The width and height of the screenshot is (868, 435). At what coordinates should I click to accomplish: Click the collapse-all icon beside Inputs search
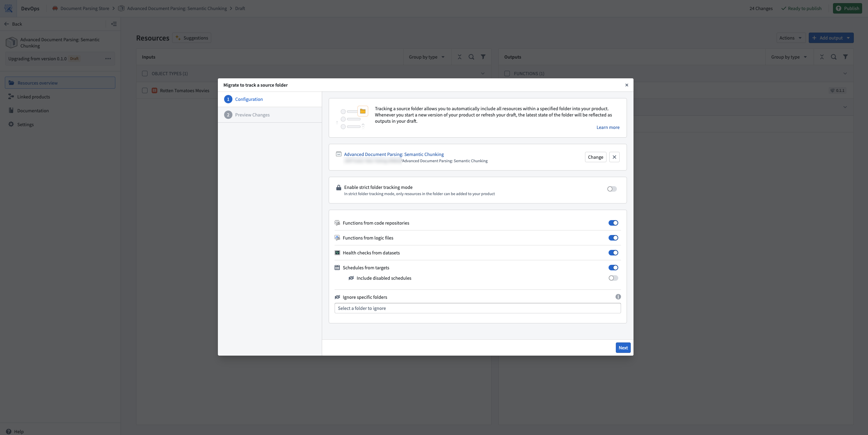pyautogui.click(x=460, y=56)
